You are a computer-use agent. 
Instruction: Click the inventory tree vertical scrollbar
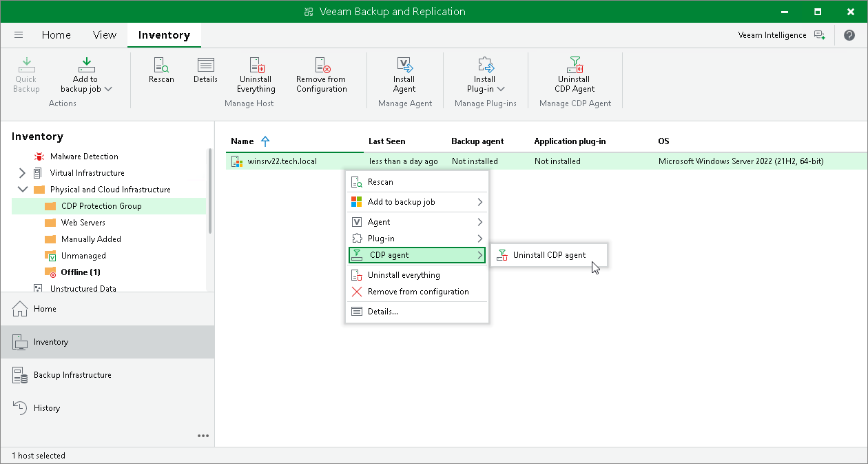(x=211, y=191)
